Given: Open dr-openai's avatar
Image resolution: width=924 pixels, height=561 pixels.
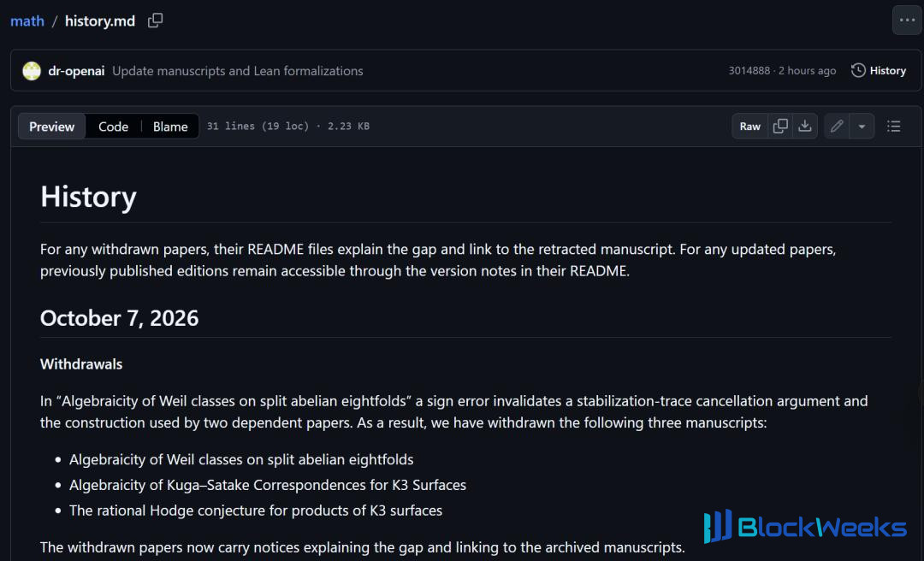Looking at the screenshot, I should click(x=32, y=71).
